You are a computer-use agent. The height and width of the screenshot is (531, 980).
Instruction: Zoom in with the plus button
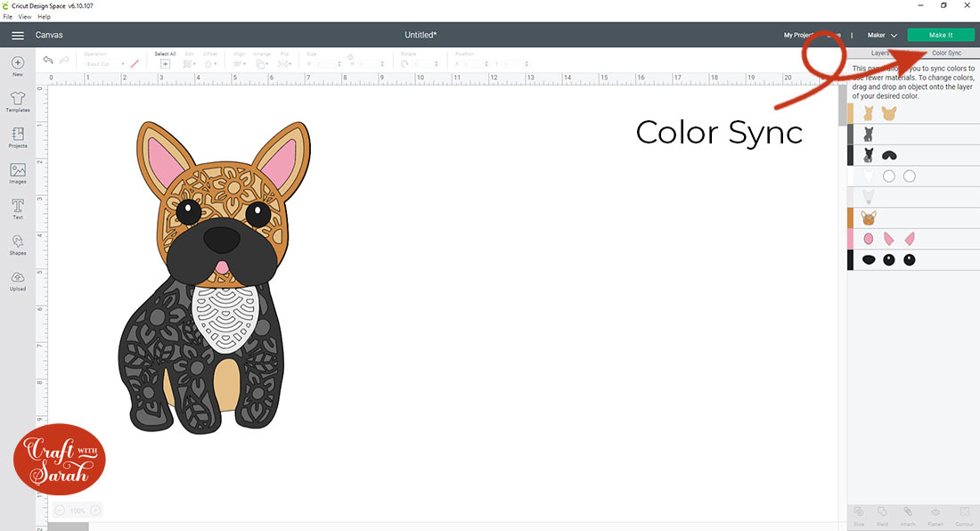pyautogui.click(x=95, y=511)
